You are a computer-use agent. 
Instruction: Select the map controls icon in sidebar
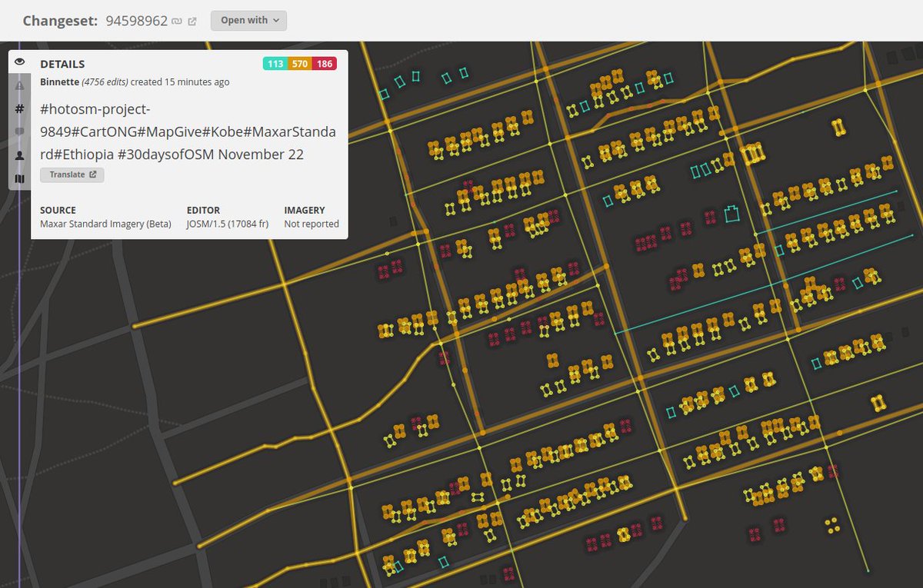19,178
